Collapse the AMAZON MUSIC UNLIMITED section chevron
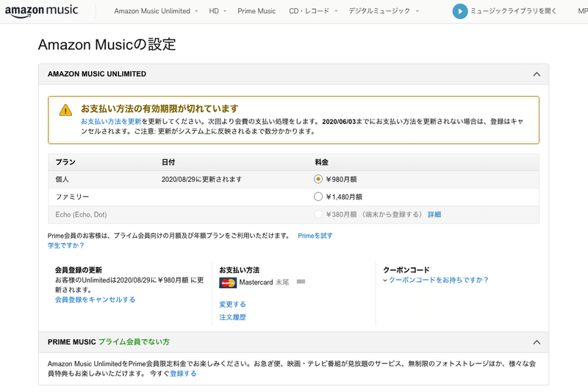 coord(537,74)
